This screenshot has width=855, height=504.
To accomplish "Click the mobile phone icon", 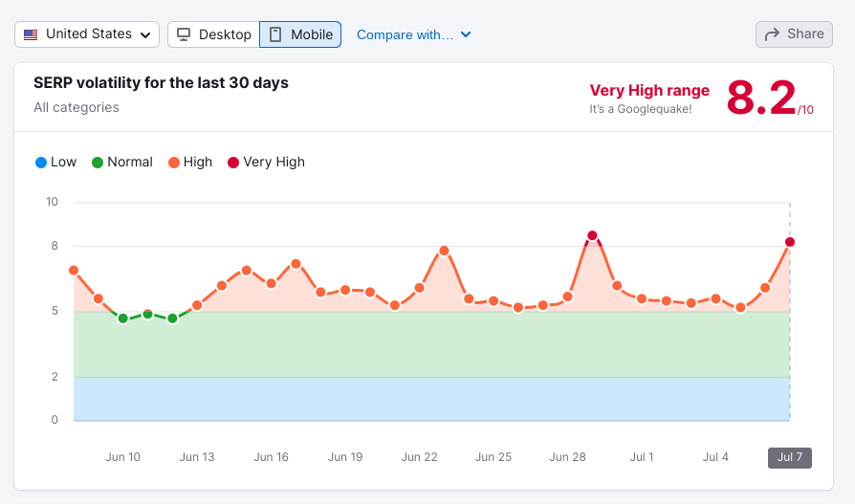I will click(x=275, y=34).
